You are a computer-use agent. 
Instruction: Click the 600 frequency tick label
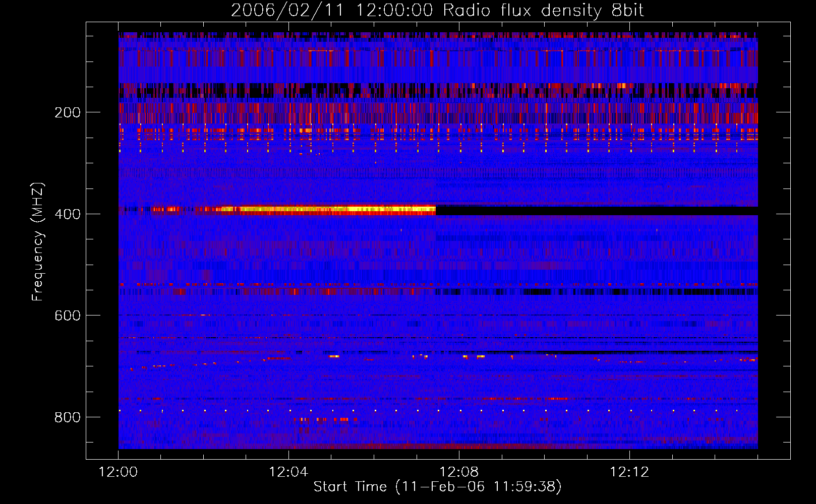[x=68, y=316]
